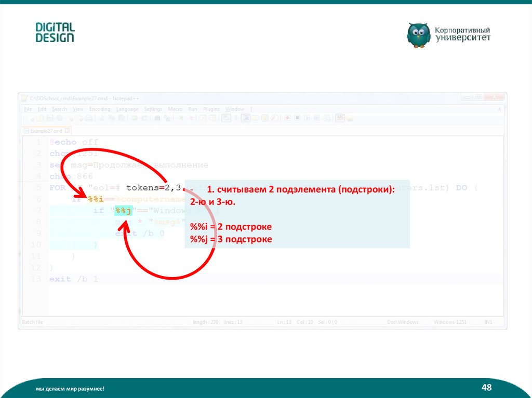Click the Start Recording macro icon
The width and height of the screenshot is (532, 398).
click(287, 118)
